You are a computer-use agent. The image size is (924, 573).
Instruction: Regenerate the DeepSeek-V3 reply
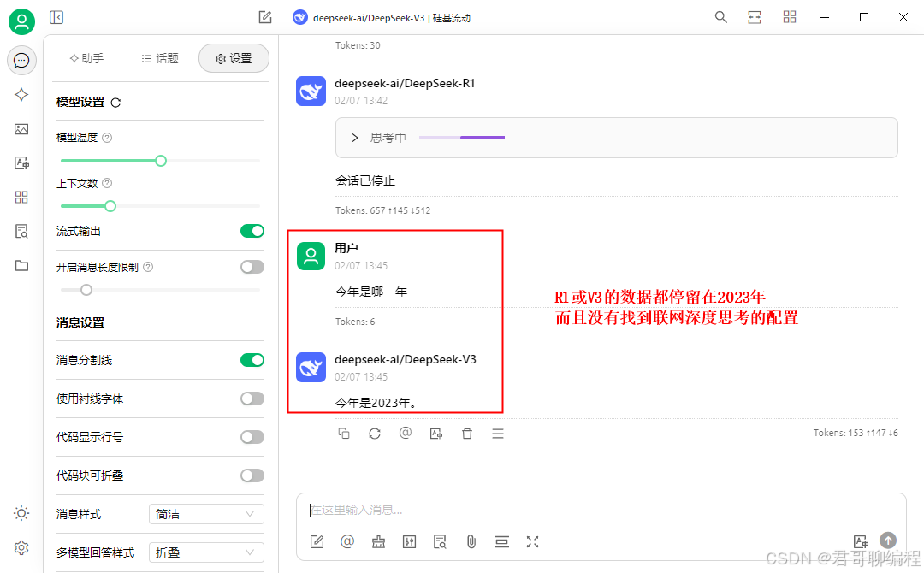tap(375, 434)
